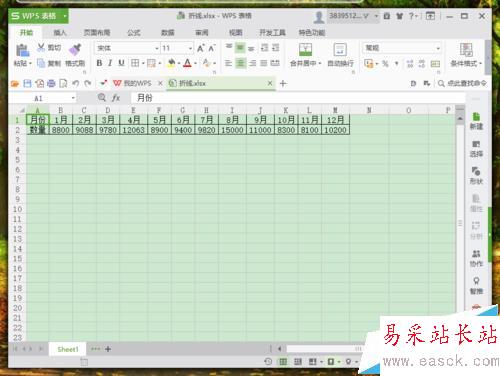
Task: Click the Auto wrap text icon
Action: point(340,49)
